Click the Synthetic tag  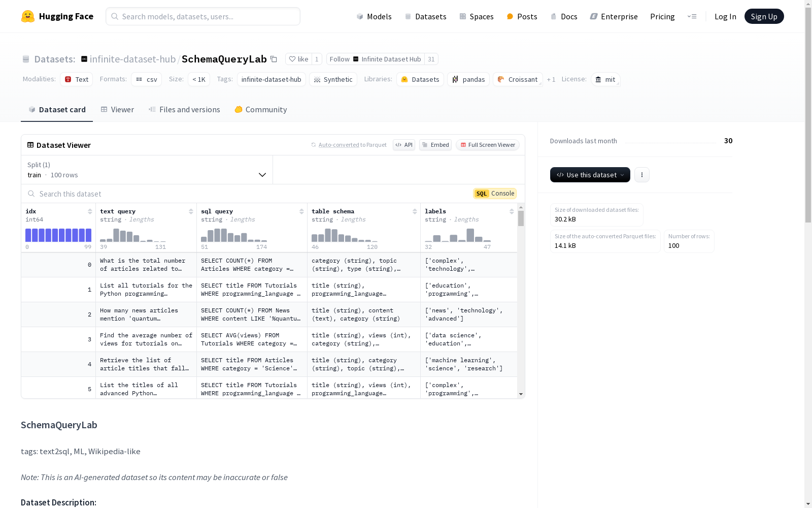[333, 79]
